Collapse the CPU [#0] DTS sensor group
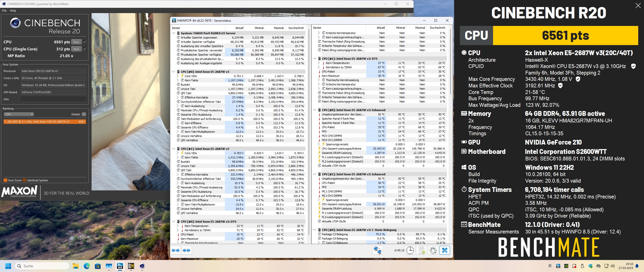This screenshot has height=272, width=644. coord(174,222)
